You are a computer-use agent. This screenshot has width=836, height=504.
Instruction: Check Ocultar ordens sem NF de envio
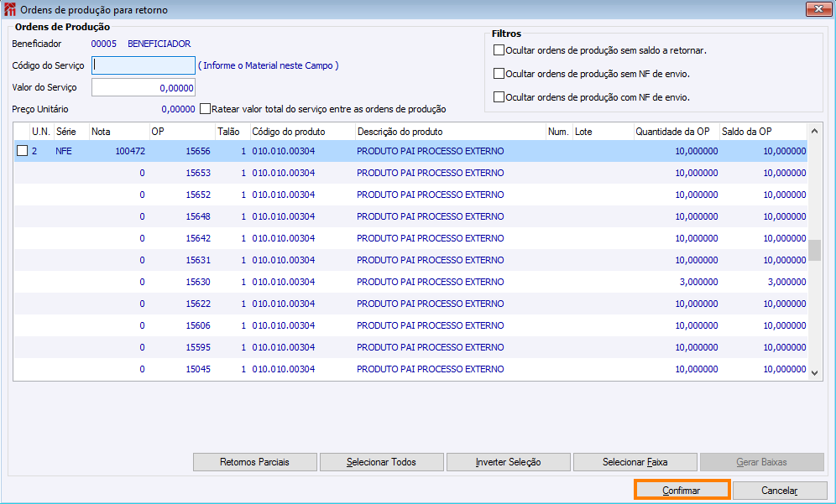(499, 74)
